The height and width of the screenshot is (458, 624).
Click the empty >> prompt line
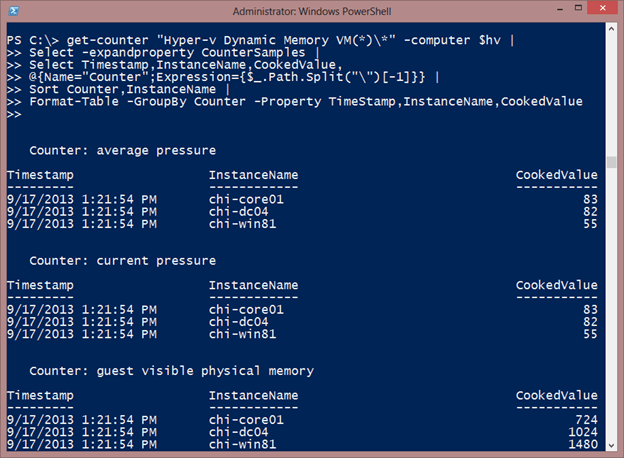pos(14,114)
